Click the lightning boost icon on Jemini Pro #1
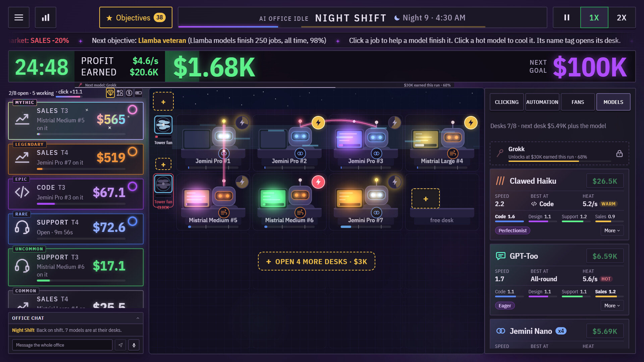Screen dimensions: 644x362 pyautogui.click(x=242, y=123)
